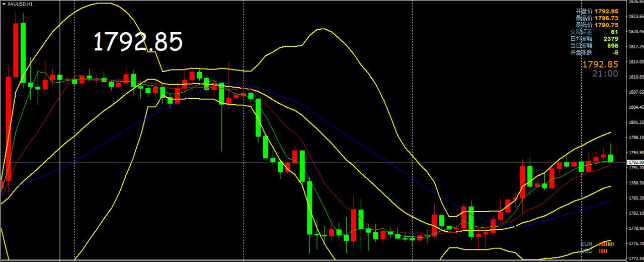This screenshot has height=262, width=644.
Task: Click the 最高价 high price value 1796.73
Action: click(606, 18)
